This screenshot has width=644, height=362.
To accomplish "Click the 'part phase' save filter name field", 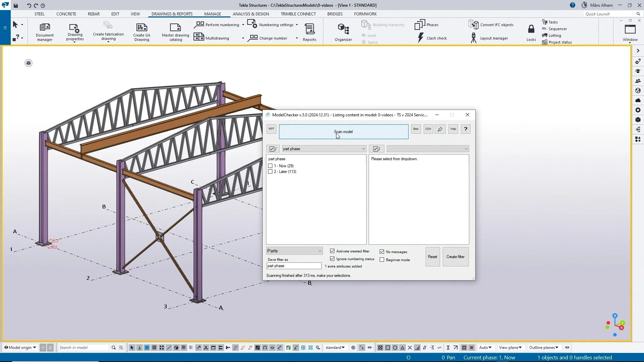I will [294, 265].
